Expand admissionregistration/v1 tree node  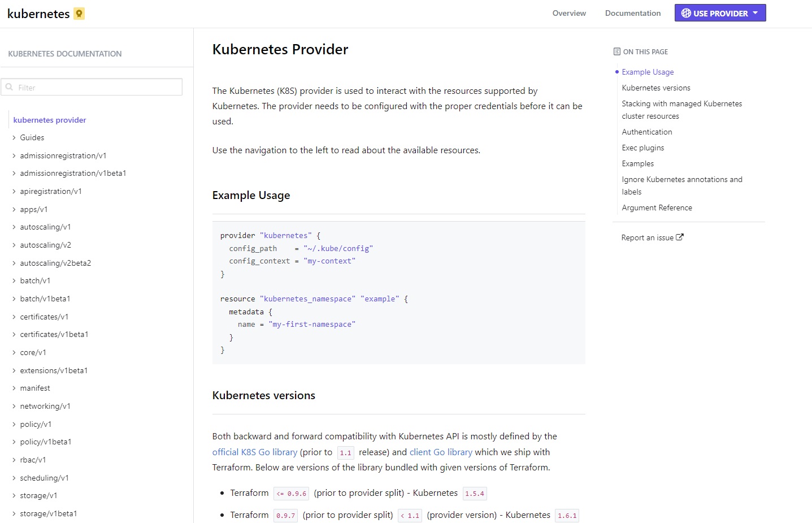tap(14, 155)
